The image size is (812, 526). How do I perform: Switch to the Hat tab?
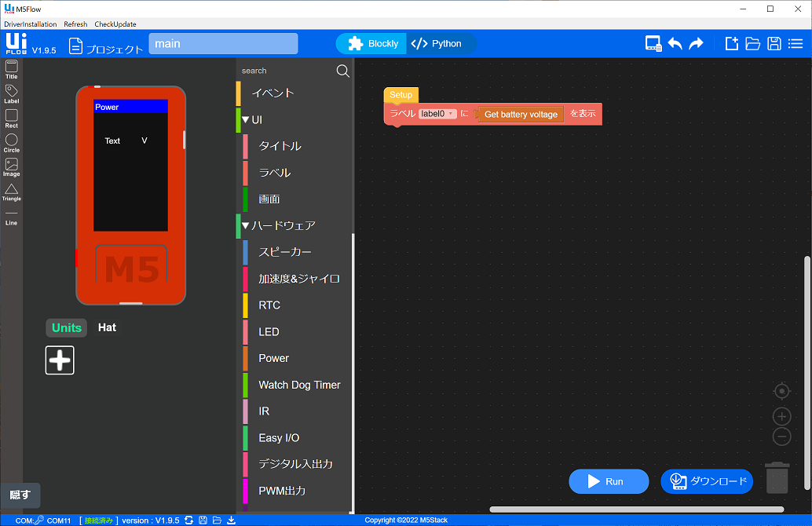click(108, 327)
